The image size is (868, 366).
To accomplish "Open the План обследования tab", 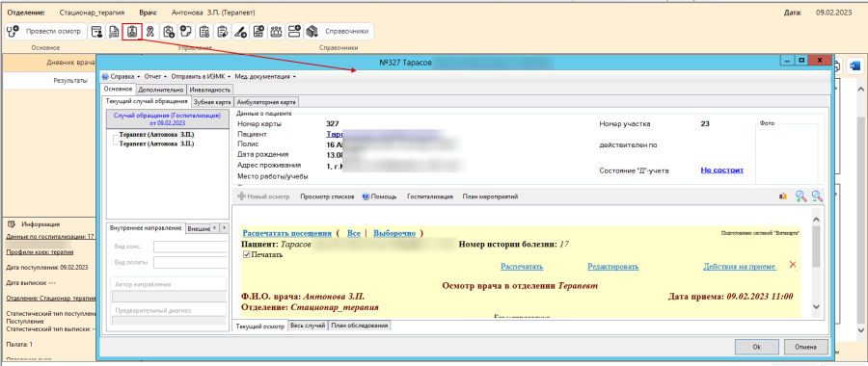I will [x=360, y=326].
